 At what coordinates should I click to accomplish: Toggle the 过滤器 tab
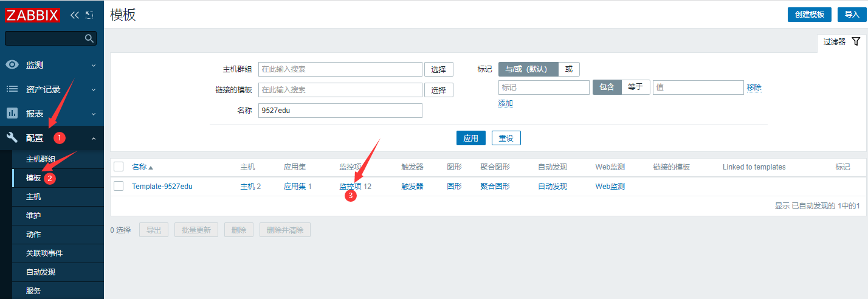click(x=842, y=42)
